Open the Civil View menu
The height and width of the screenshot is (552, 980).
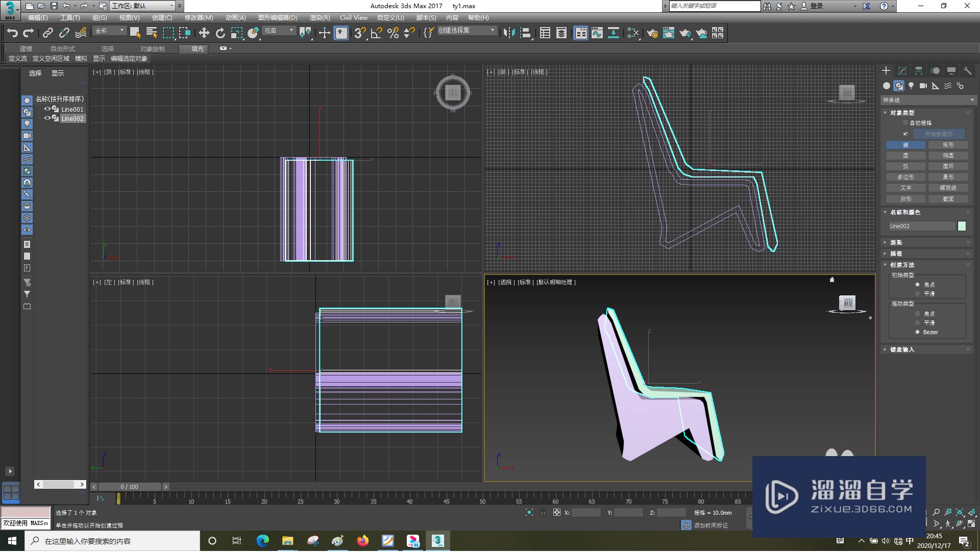coord(353,18)
